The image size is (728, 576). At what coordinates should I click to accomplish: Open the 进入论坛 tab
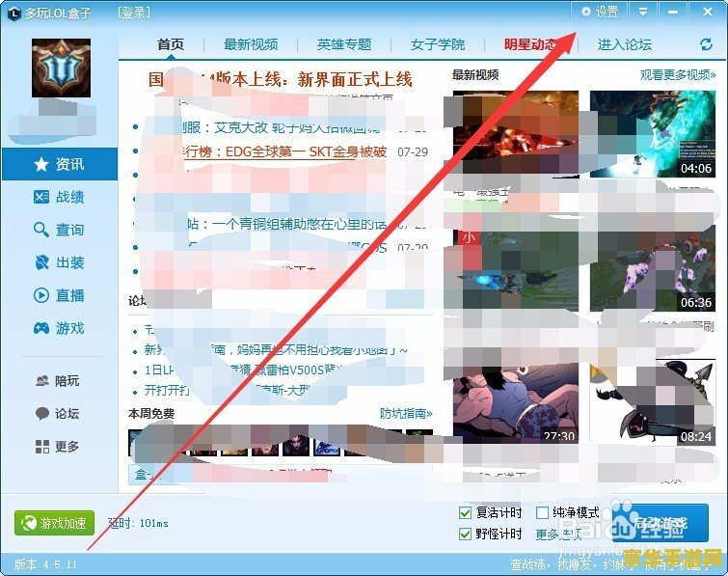click(625, 44)
